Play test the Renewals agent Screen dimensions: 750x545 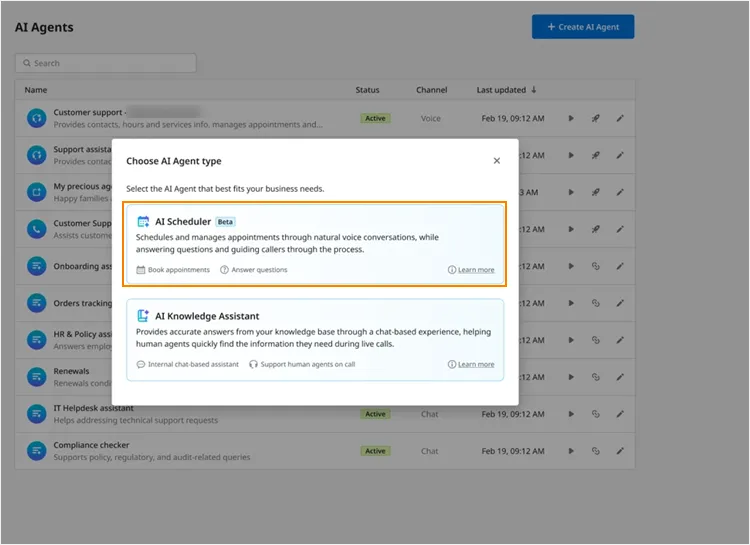[571, 377]
